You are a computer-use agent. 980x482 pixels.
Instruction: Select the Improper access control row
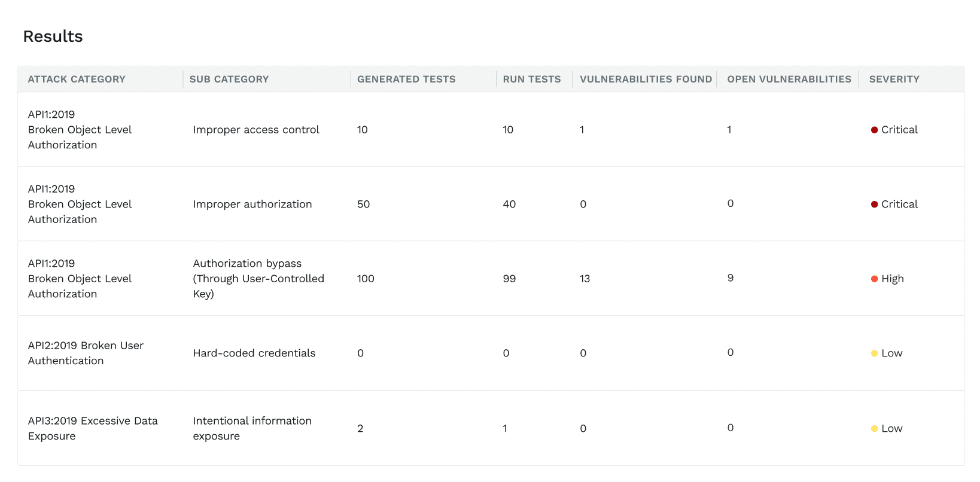(256, 130)
